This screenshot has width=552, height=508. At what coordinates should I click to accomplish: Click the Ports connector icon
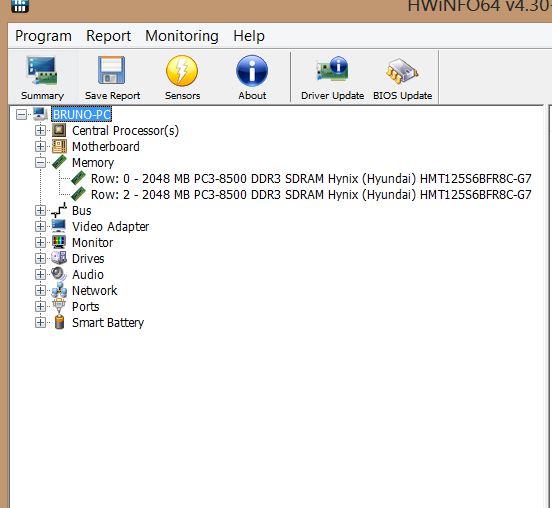pos(59,306)
